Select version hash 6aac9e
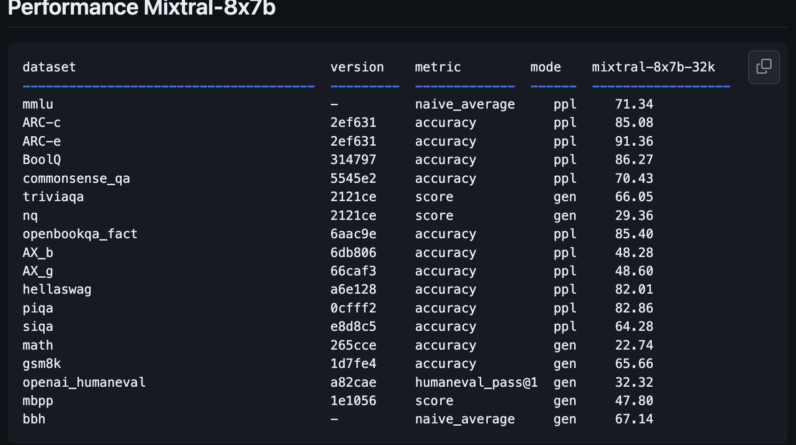Viewport: 796px width, 445px height. pos(353,234)
